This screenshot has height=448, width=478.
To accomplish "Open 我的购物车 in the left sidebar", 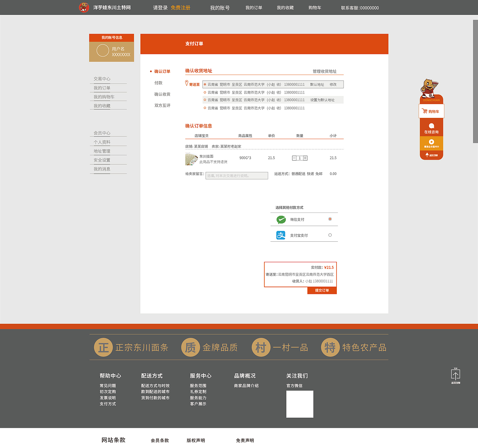I will 104,97.
